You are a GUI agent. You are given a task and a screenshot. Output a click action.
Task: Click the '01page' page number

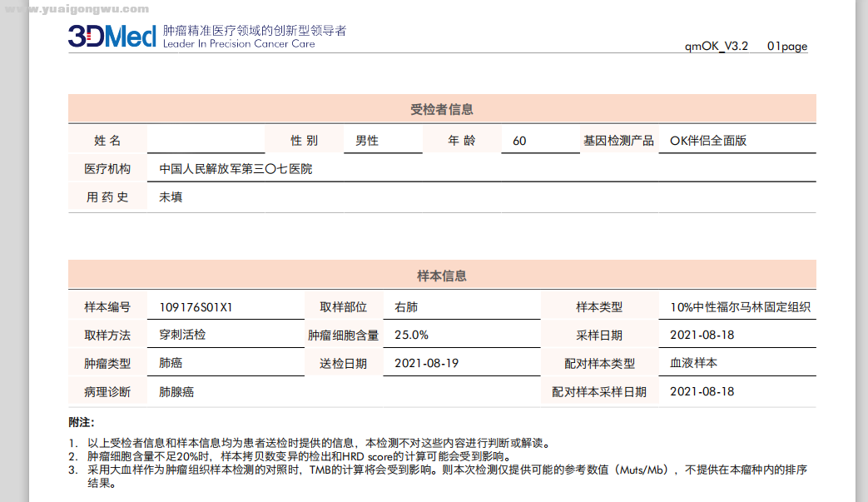[x=787, y=46]
